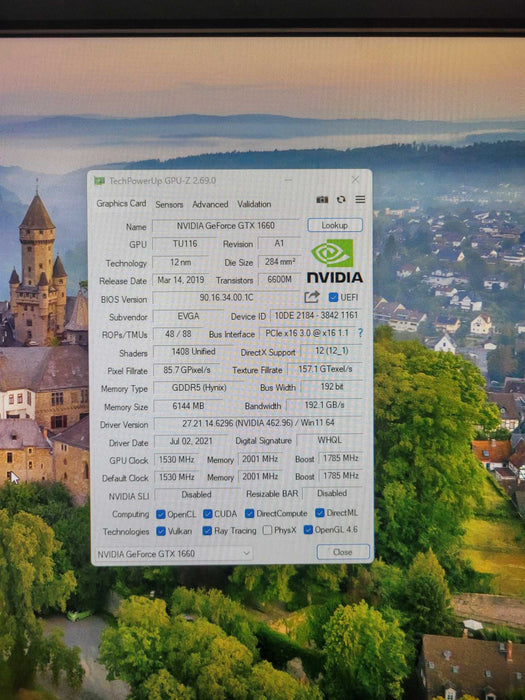Click the Shaders value 1408 Unified
525x700 pixels.
(x=193, y=352)
